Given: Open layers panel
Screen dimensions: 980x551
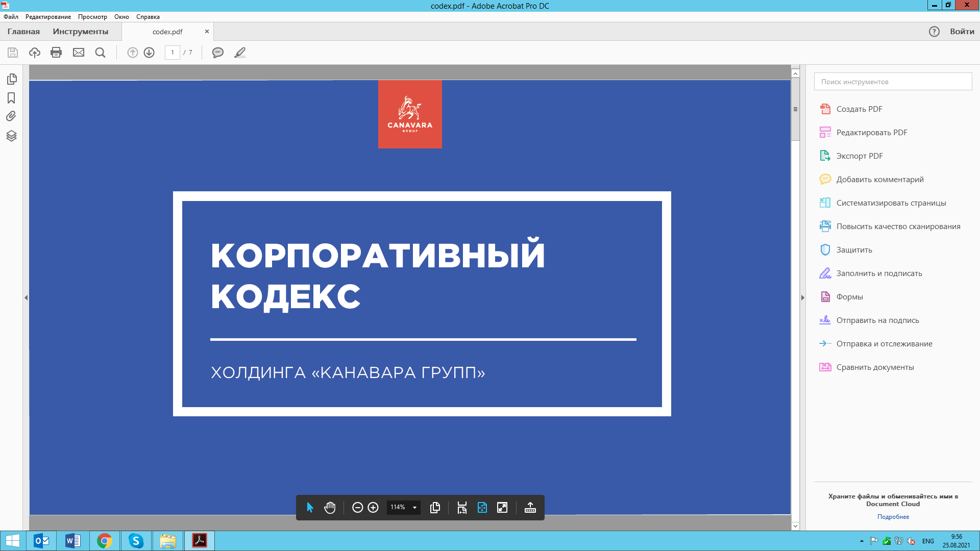Looking at the screenshot, I should [x=11, y=136].
